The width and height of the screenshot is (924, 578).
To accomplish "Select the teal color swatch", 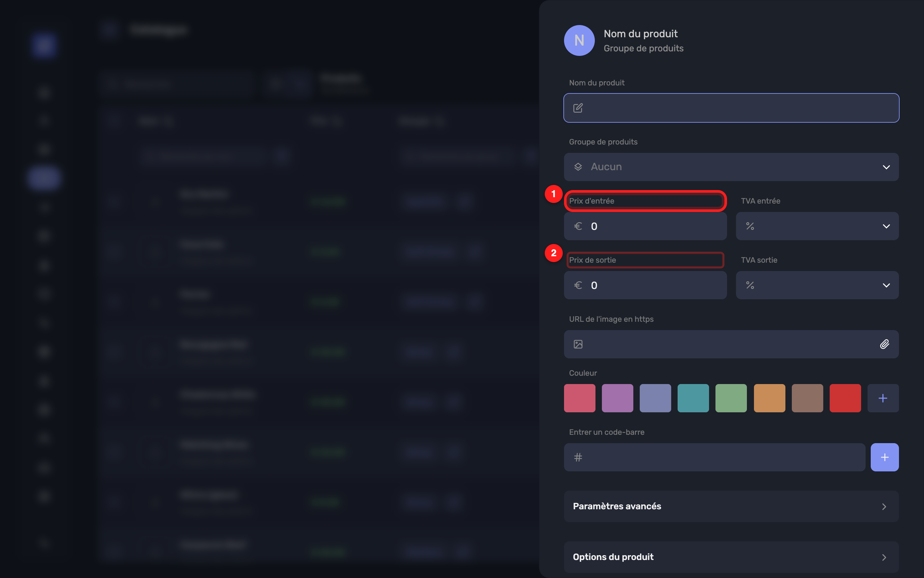I will pyautogui.click(x=693, y=398).
